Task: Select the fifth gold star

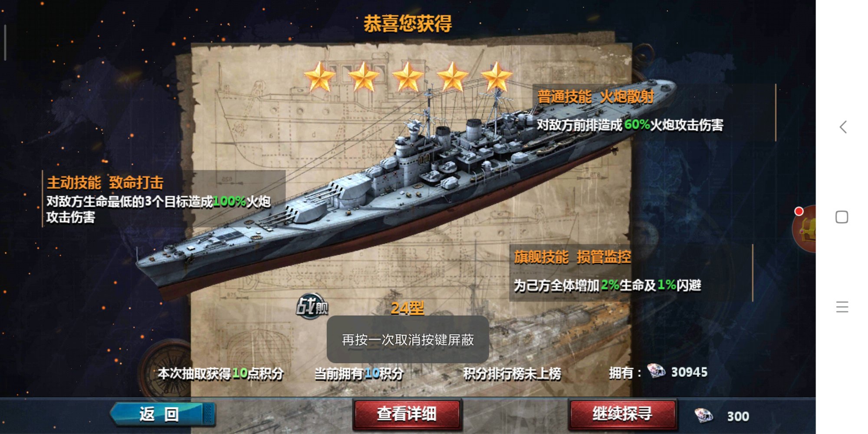Action: coord(496,77)
